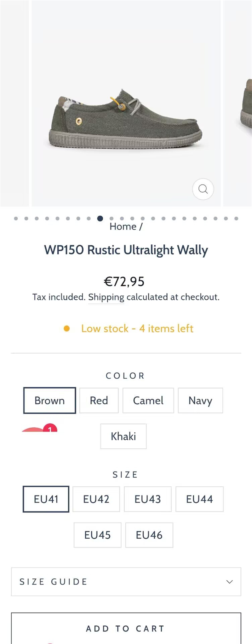Click the active dark carousel dot
Screen dimensions: 252x644
[x=100, y=218]
